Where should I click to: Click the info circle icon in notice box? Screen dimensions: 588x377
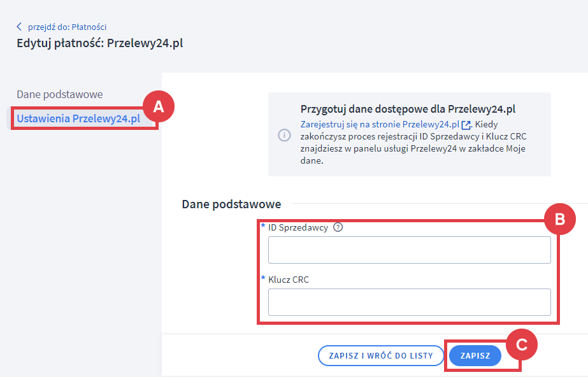[284, 135]
